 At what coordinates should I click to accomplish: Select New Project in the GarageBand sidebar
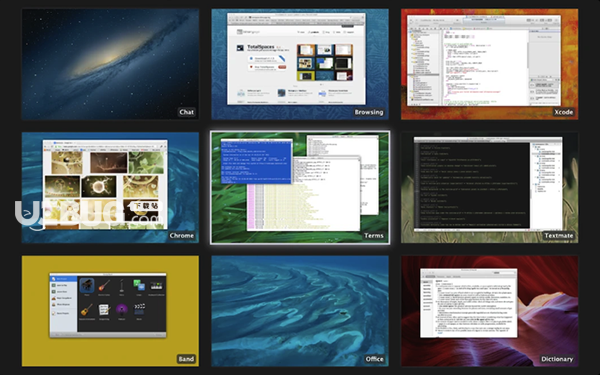pos(64,279)
